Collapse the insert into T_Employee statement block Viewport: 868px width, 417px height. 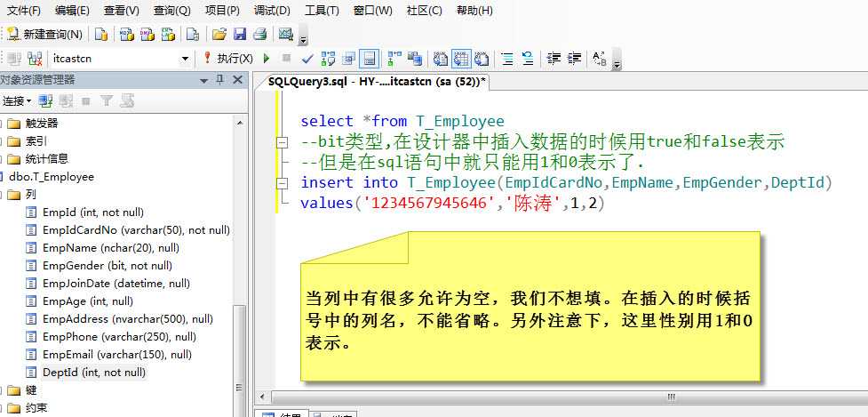tap(283, 183)
